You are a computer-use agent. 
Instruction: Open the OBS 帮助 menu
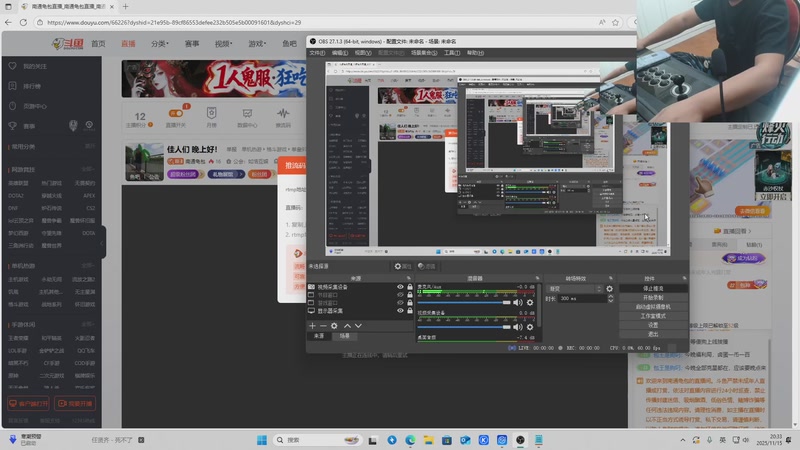[x=476, y=53]
